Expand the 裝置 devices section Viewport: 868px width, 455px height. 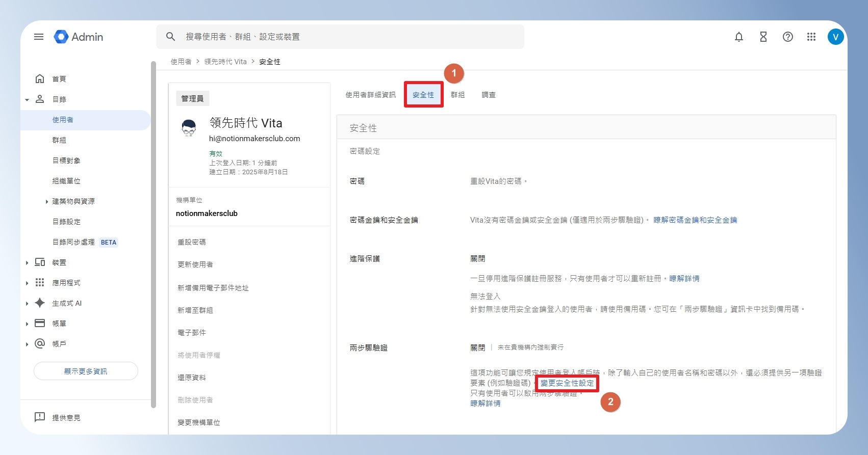(x=27, y=262)
